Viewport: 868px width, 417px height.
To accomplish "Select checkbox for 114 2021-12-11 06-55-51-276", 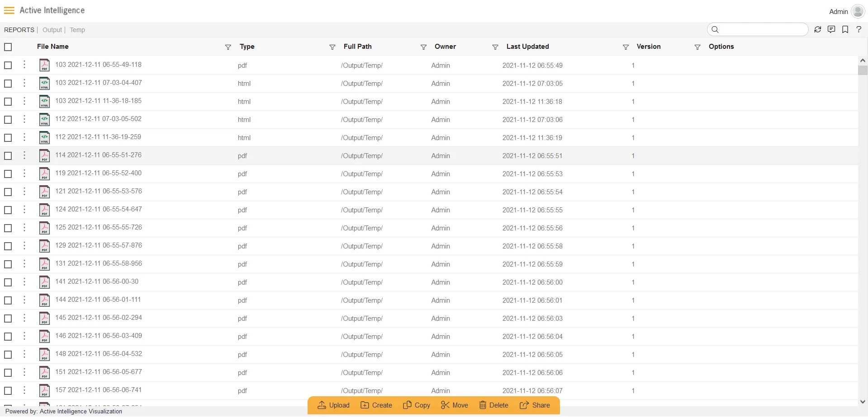I will (8, 155).
